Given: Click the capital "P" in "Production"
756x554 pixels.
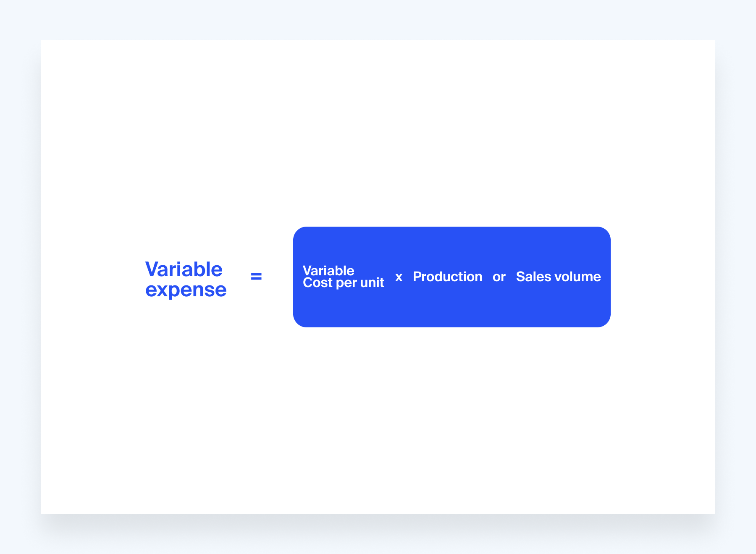Looking at the screenshot, I should 417,277.
